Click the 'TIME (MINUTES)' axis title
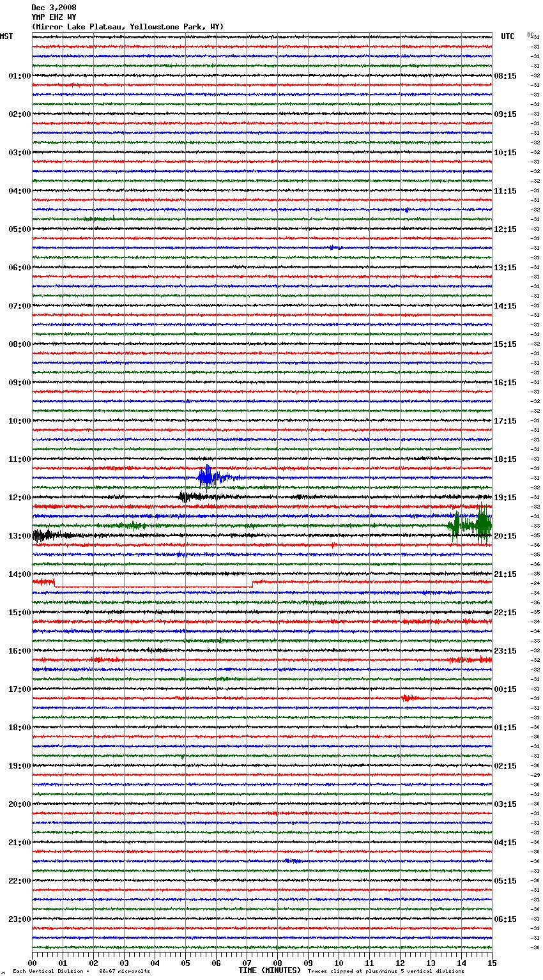 pos(270,970)
